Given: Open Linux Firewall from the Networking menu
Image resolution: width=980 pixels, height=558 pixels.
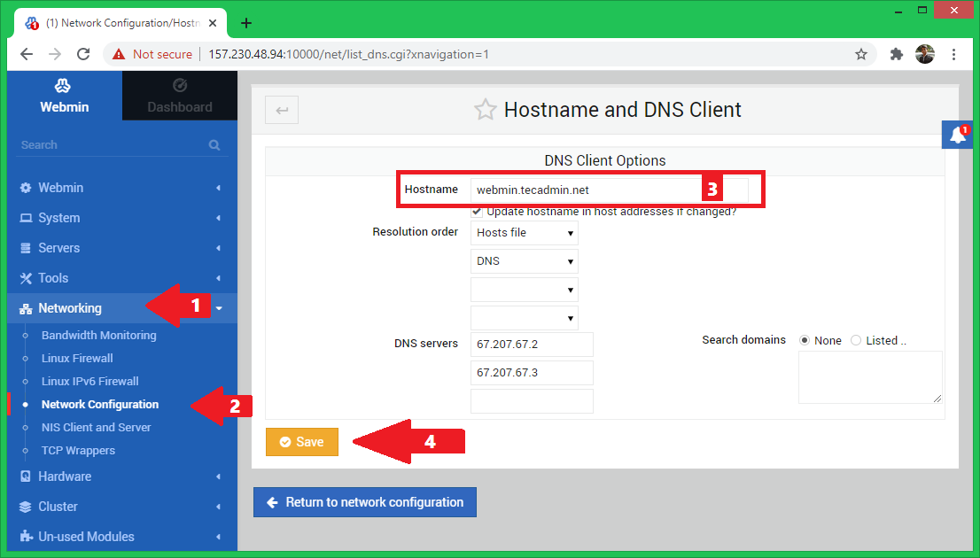Looking at the screenshot, I should point(77,359).
